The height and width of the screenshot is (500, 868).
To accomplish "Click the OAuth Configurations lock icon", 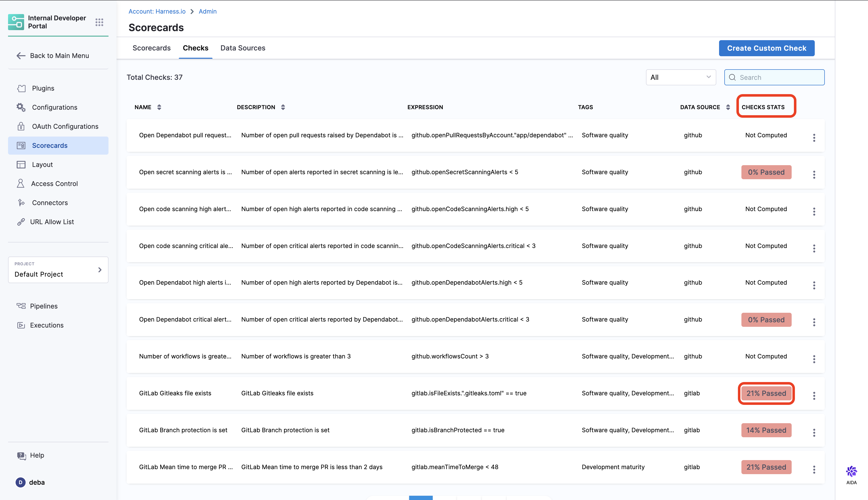I will pyautogui.click(x=21, y=126).
